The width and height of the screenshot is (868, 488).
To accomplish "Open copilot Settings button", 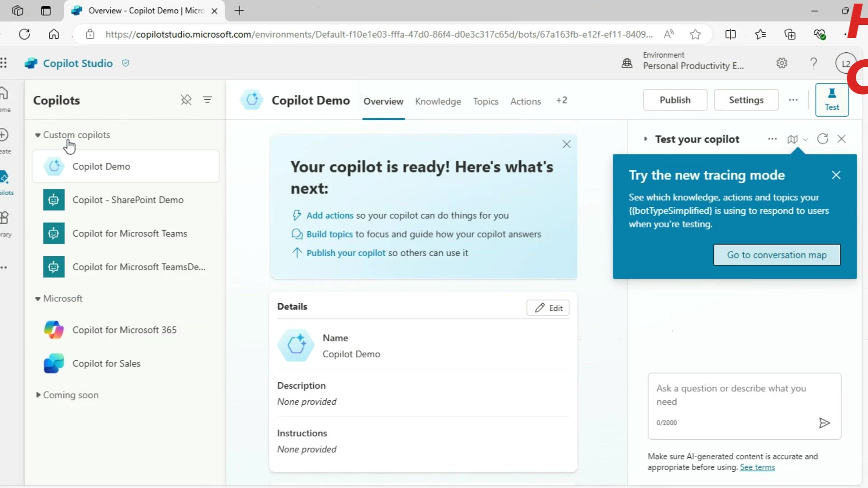I will [x=746, y=100].
